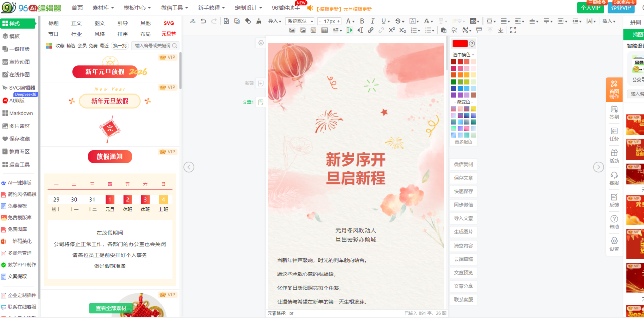Image resolution: width=644 pixels, height=318 pixels.
Task: Click the 保存文章 button
Action: click(x=463, y=178)
